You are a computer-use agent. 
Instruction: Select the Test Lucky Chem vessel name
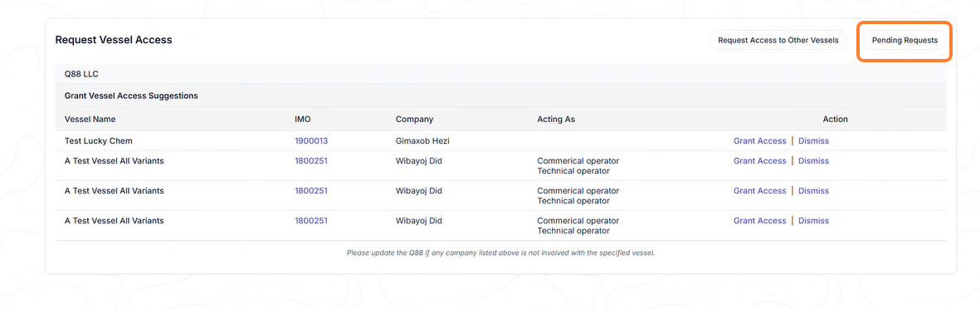pyautogui.click(x=98, y=140)
